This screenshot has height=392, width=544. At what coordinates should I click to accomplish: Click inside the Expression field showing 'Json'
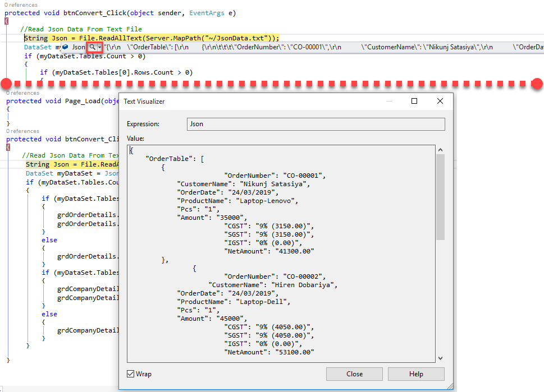(314, 124)
